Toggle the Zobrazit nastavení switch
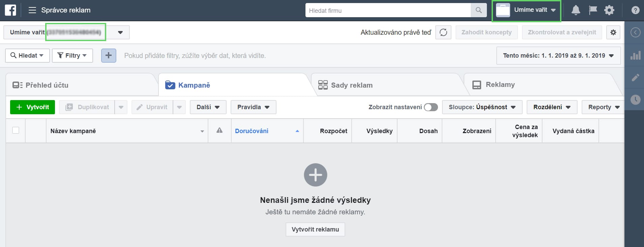 431,107
